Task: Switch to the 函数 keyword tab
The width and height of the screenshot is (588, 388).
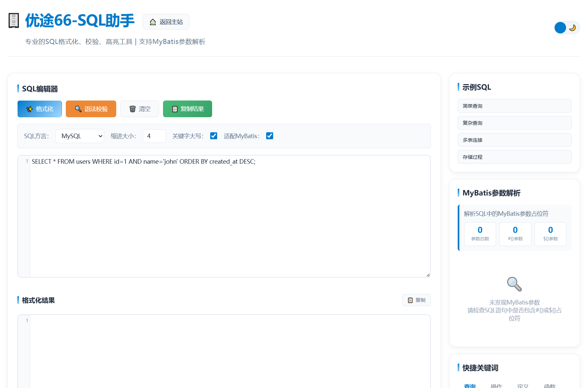Action: pos(550,386)
